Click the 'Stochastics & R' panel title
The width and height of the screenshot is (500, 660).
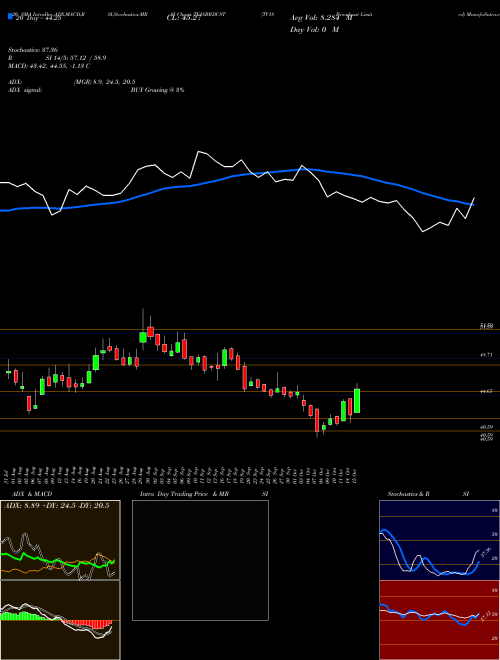(x=408, y=494)
